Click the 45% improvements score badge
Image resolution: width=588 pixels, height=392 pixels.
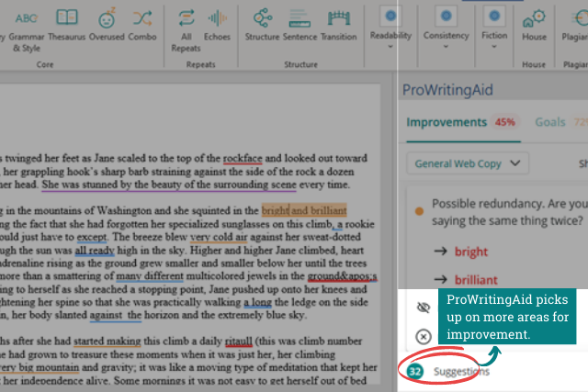click(x=505, y=122)
